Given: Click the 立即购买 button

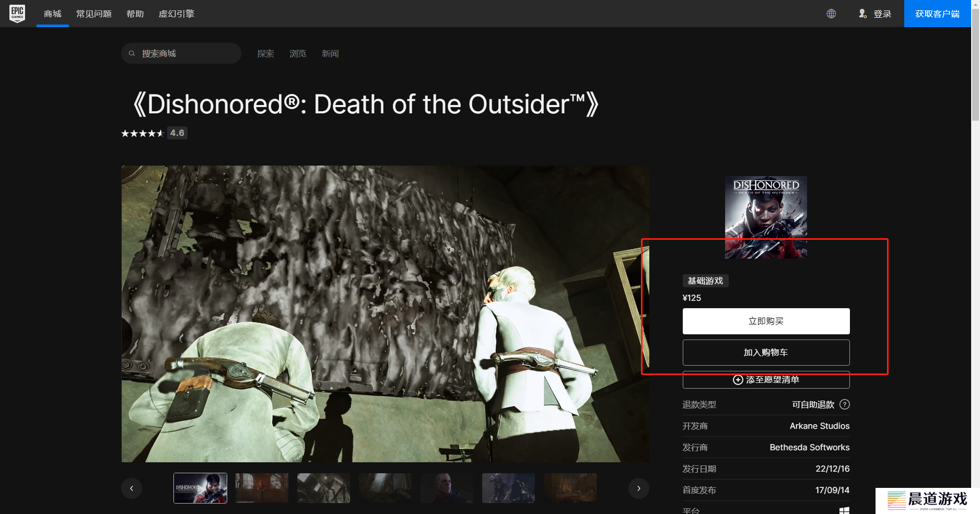Looking at the screenshot, I should pos(766,321).
